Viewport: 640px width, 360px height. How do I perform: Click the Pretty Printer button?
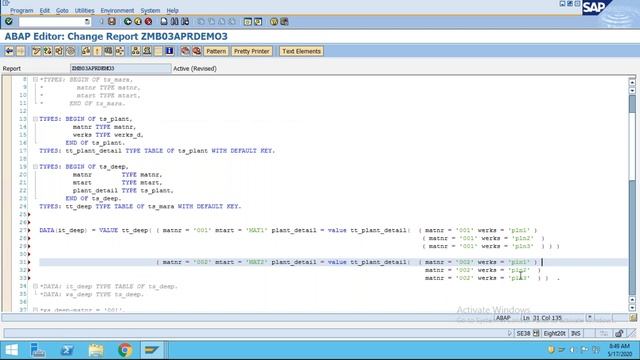[x=251, y=51]
